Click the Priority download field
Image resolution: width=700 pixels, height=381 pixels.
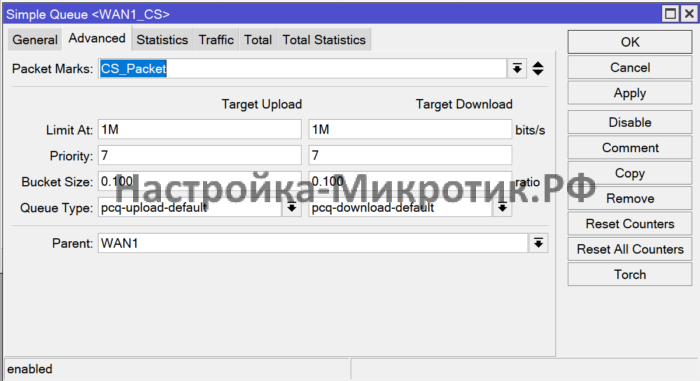pos(410,155)
